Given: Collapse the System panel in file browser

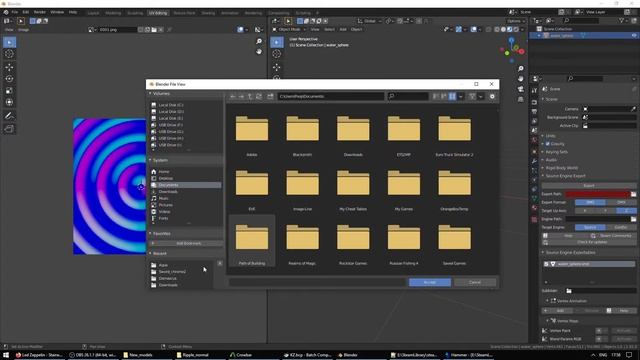Looking at the screenshot, I should [150, 160].
